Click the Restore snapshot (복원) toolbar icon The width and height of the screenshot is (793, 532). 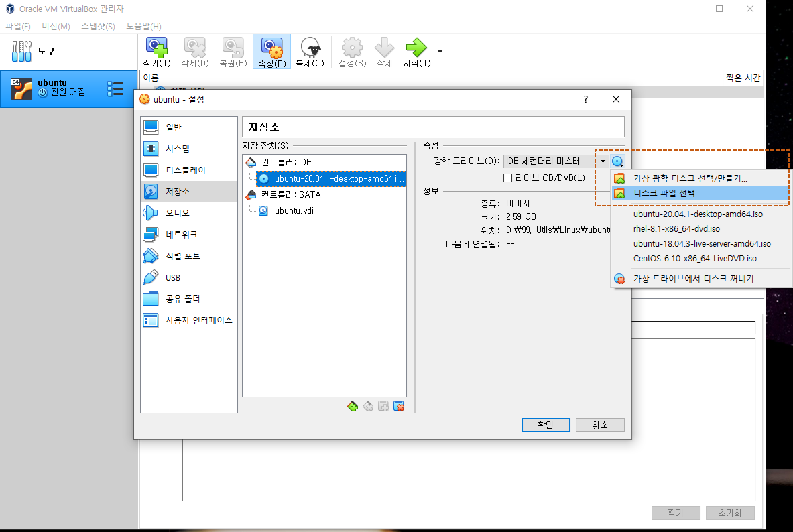pos(233,52)
